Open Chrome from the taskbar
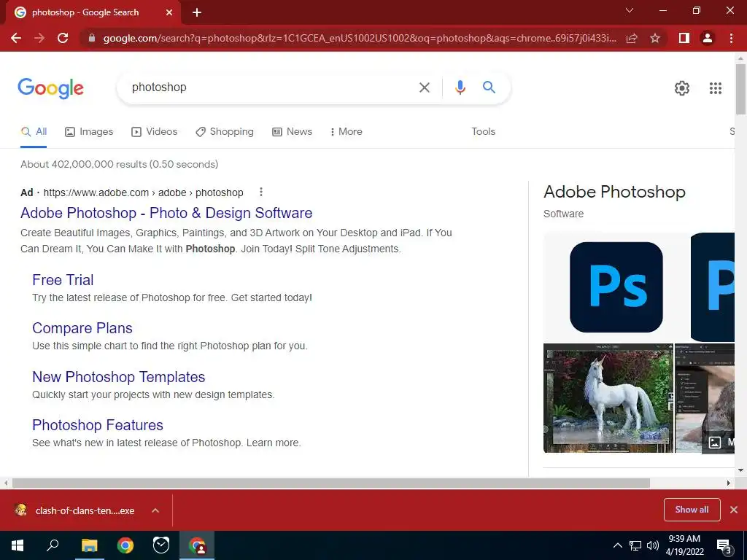Viewport: 747px width, 560px height. (125, 545)
